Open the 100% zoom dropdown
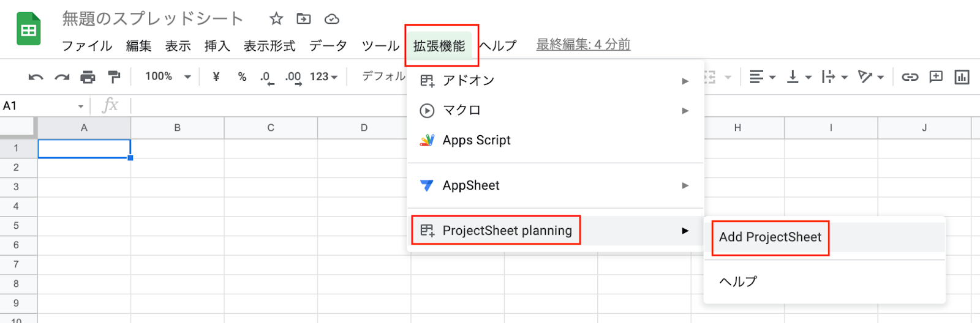The image size is (980, 323). pos(168,76)
